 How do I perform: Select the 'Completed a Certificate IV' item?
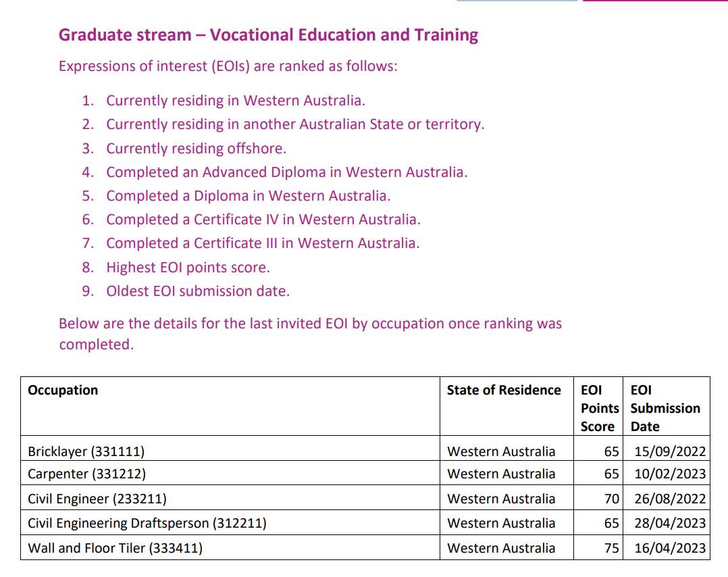coord(263,220)
